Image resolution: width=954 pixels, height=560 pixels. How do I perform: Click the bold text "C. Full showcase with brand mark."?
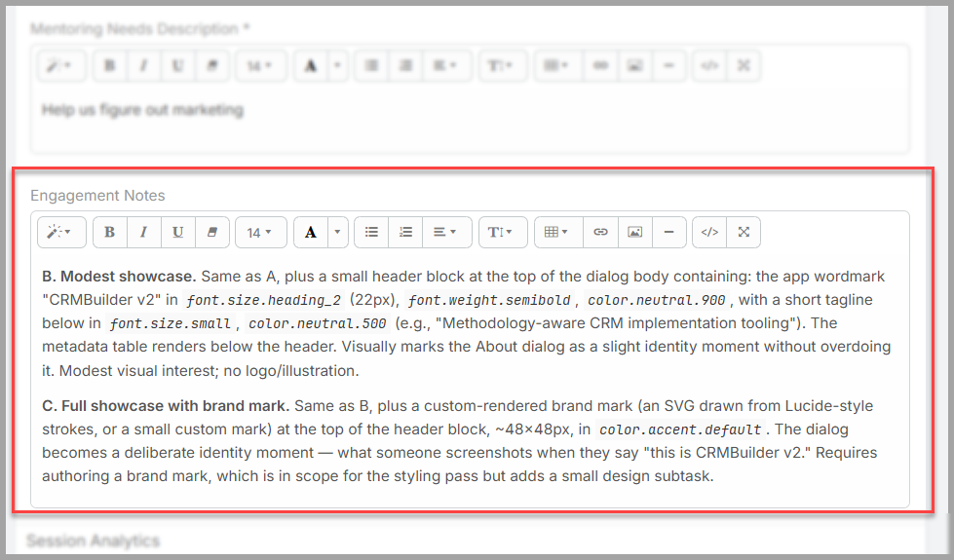(x=166, y=406)
